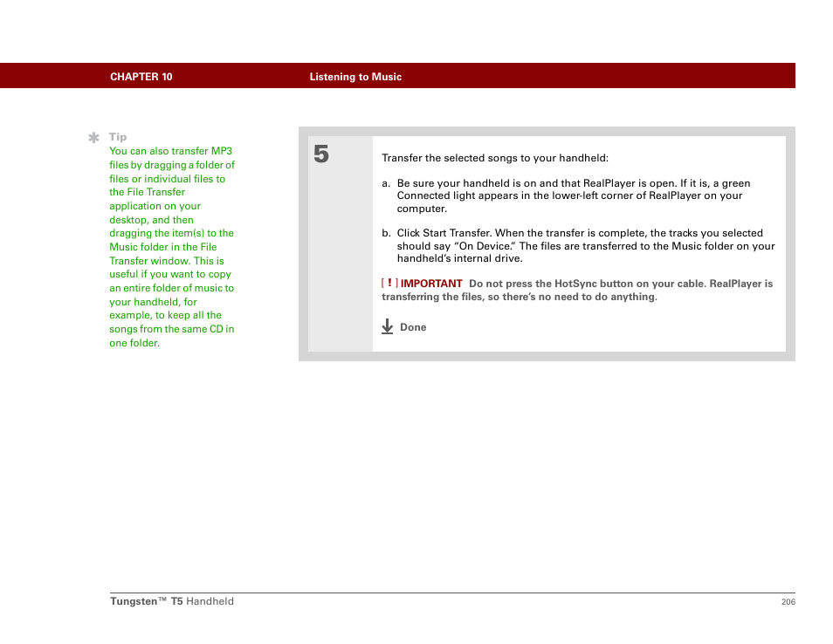Click green tip line 'You can also transfer MP3'

coord(171,151)
